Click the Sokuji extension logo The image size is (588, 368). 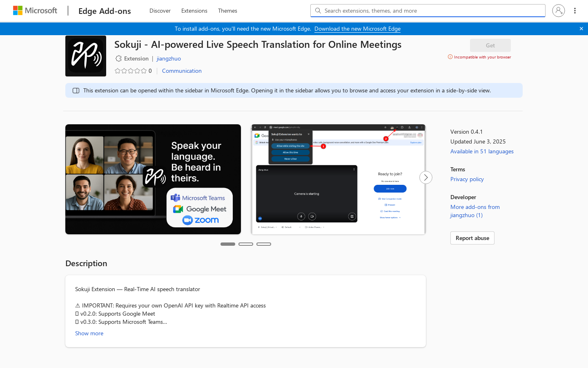[x=86, y=56]
